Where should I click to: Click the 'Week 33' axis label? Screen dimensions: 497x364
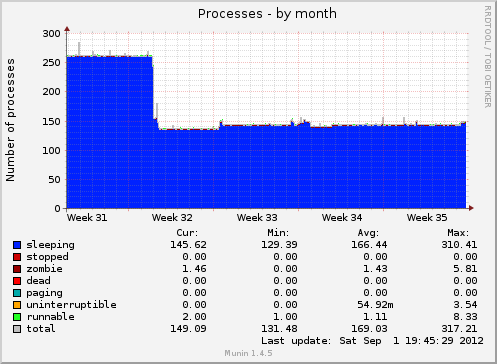[x=257, y=218]
